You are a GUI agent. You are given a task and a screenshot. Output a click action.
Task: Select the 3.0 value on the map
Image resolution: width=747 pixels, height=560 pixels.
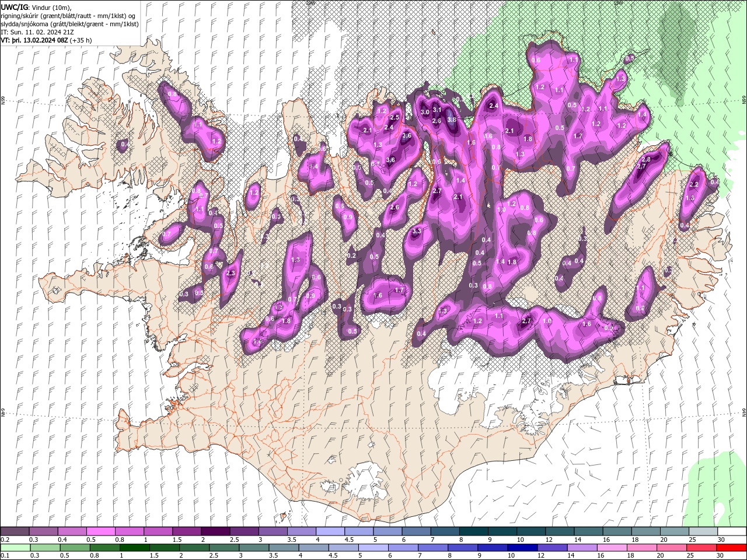click(x=425, y=112)
